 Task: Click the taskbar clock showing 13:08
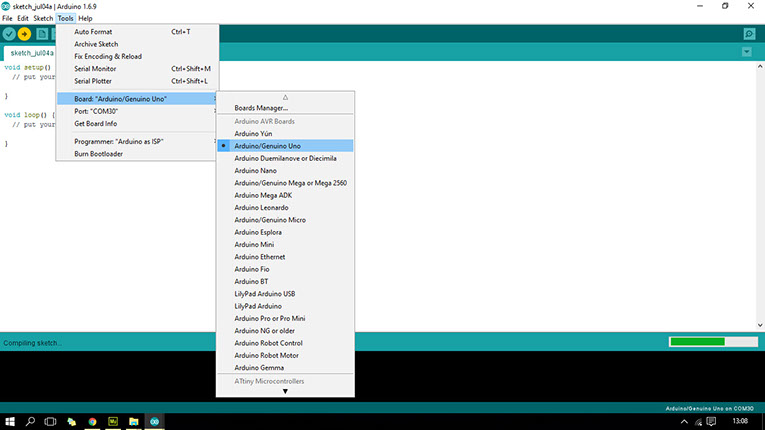point(740,421)
